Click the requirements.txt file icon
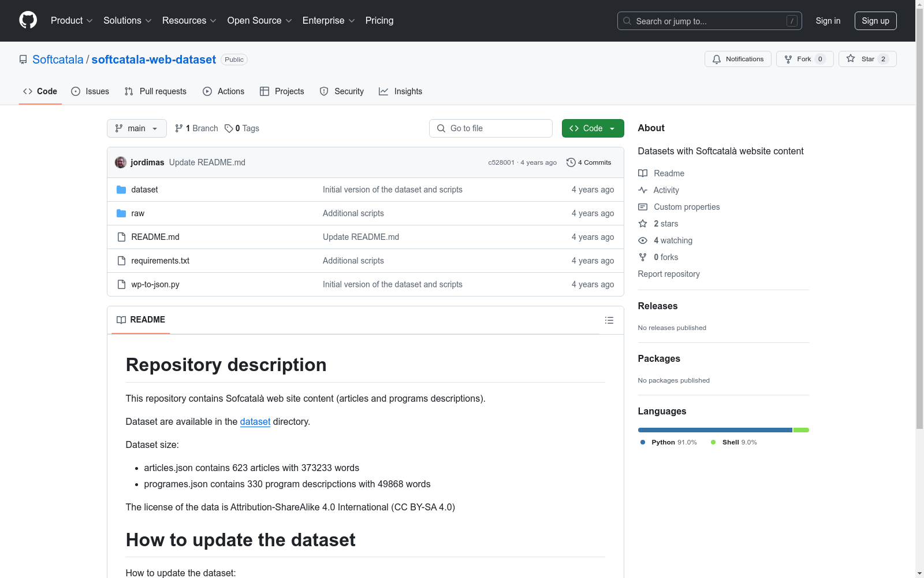Viewport: 924px width, 578px height. pyautogui.click(x=121, y=261)
